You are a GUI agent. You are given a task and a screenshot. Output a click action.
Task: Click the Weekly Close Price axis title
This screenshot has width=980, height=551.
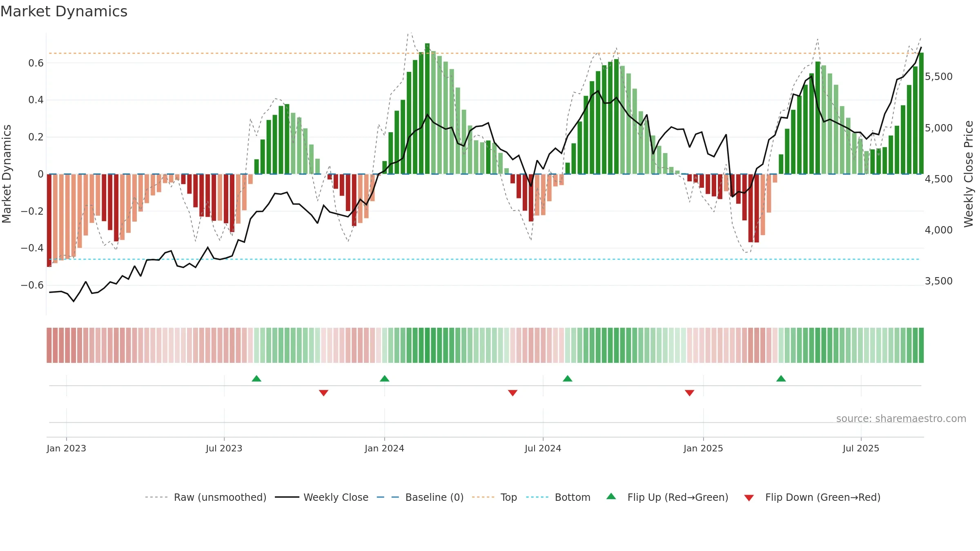tap(969, 174)
